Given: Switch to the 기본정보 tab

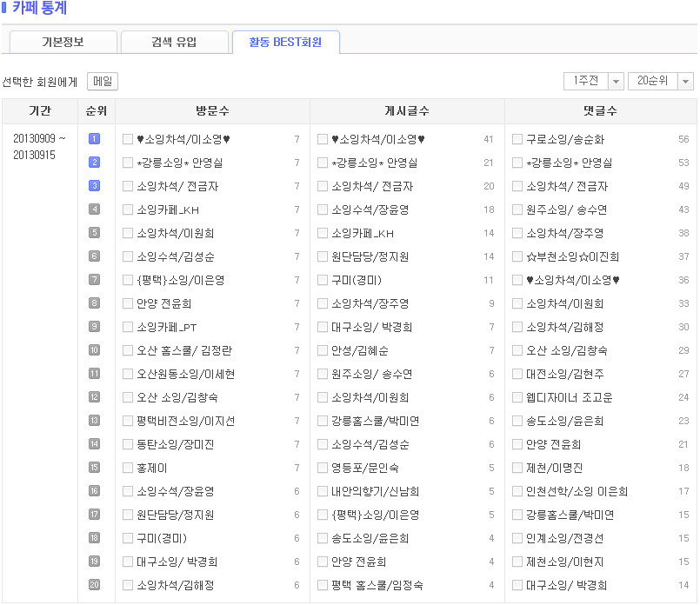Looking at the screenshot, I should [x=63, y=42].
